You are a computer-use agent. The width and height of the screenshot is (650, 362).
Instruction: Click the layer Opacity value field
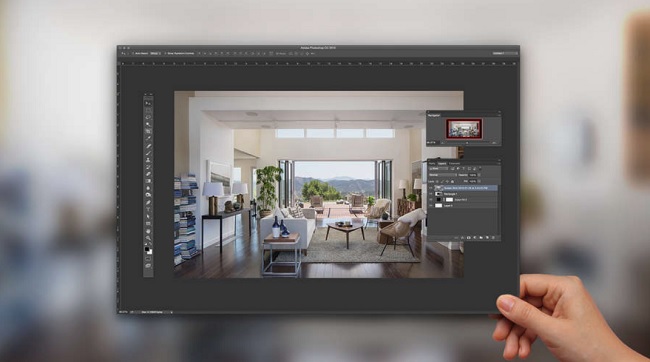(x=473, y=175)
